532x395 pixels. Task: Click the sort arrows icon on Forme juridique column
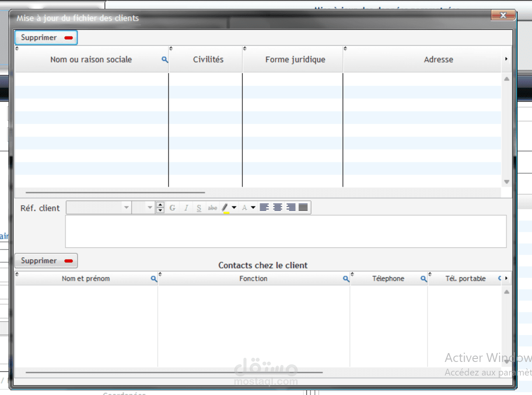point(245,49)
